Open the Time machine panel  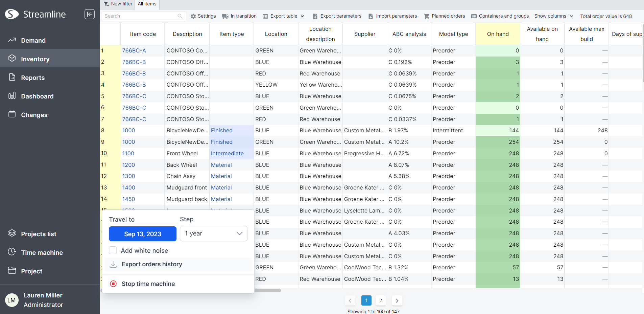click(42, 252)
